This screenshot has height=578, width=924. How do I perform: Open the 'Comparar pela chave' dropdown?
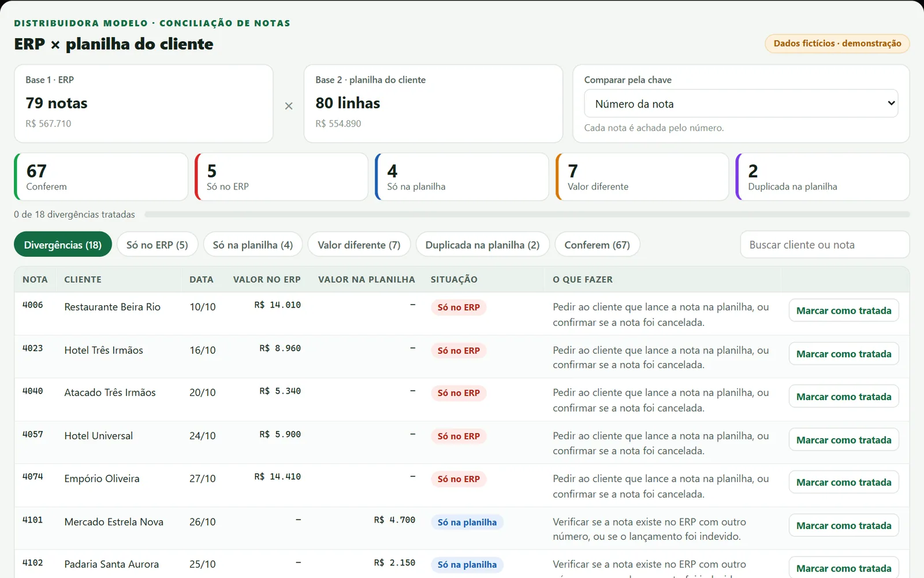(x=741, y=103)
